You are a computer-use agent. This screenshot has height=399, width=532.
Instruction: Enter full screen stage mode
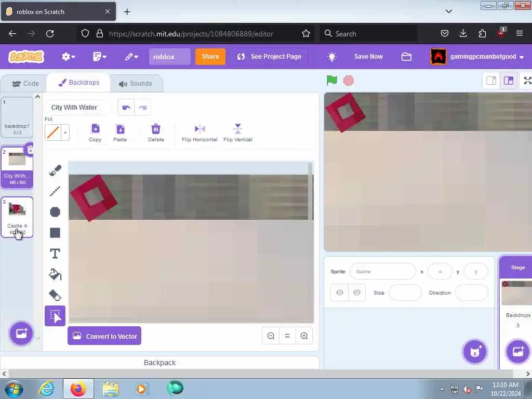527,81
